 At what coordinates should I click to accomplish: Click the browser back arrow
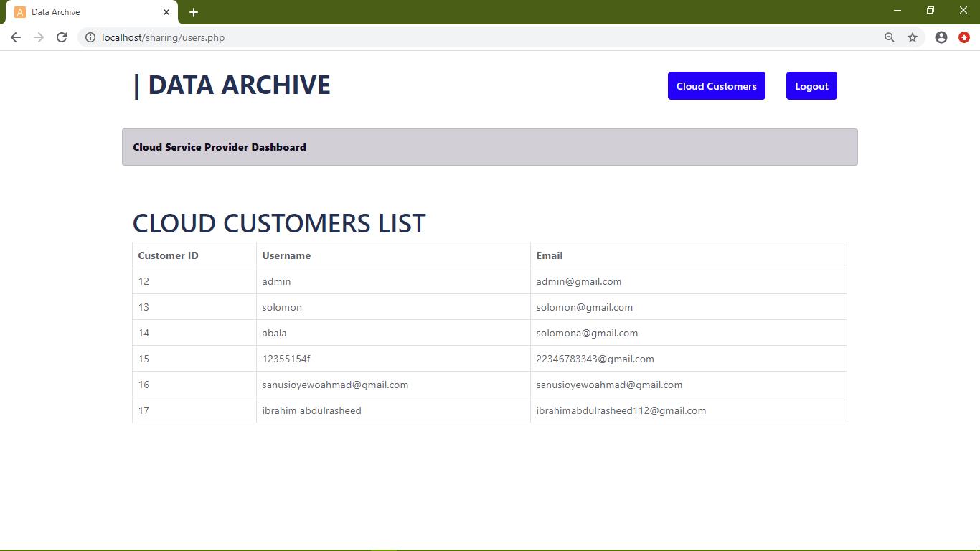coord(16,37)
